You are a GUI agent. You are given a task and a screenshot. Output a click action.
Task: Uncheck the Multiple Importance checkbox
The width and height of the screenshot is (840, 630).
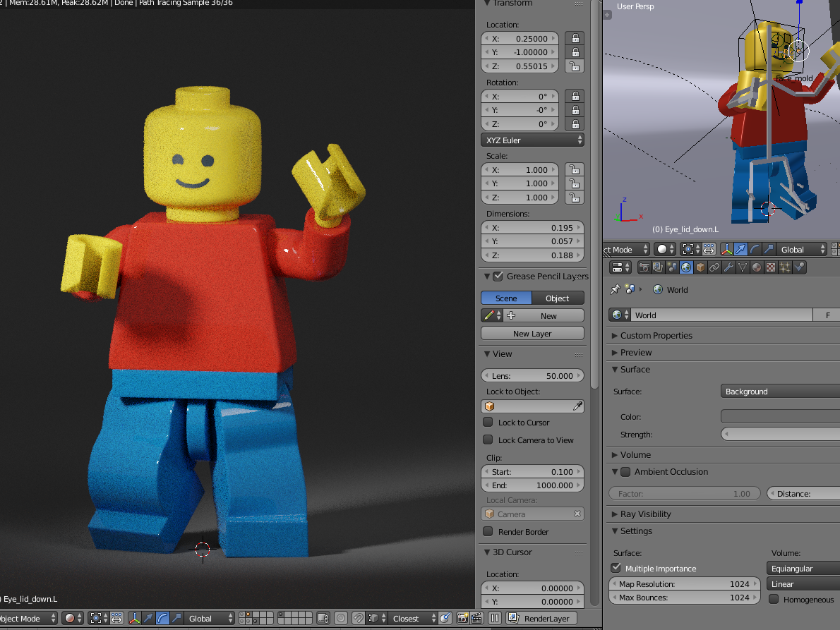tap(616, 568)
